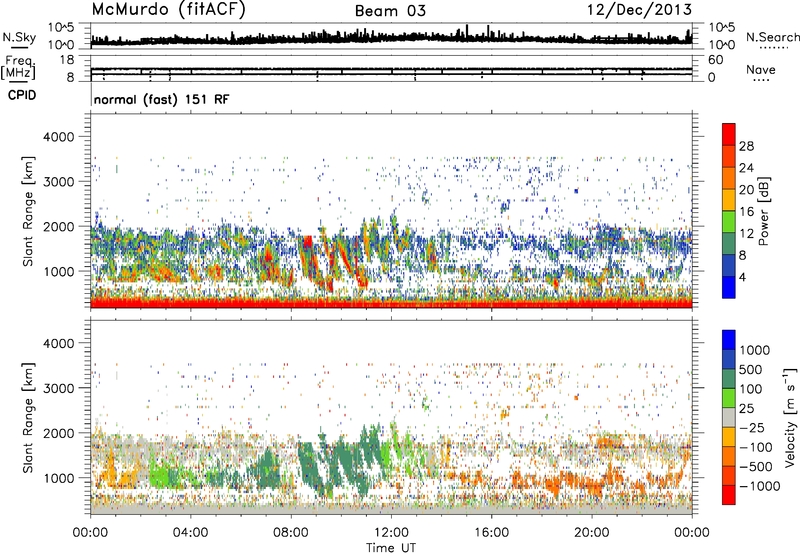The image size is (800, 554).
Task: Click the 'normal (fast) 151 RF' text
Action: 161,99
